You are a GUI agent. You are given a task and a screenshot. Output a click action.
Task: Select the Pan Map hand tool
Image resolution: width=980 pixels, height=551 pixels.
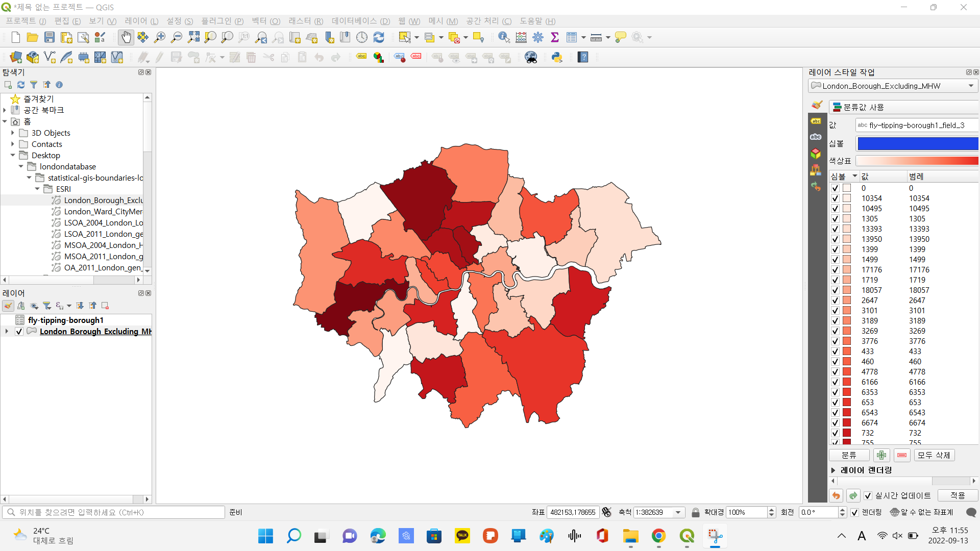coord(126,37)
